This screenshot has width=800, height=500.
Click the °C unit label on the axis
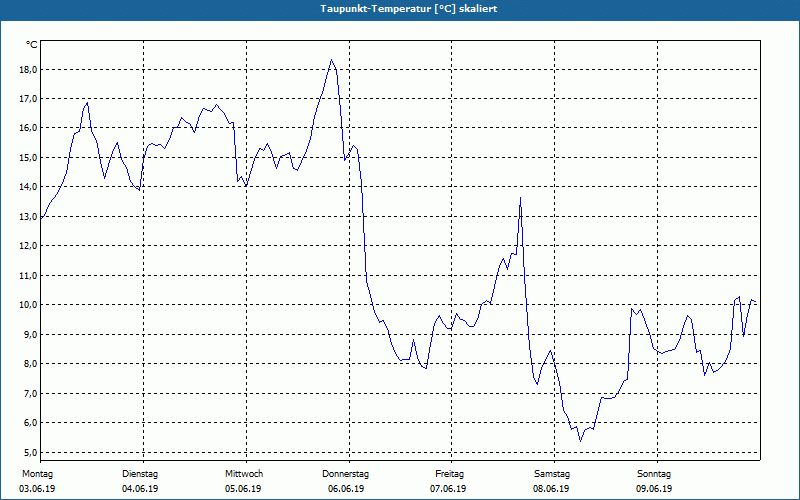(31, 45)
